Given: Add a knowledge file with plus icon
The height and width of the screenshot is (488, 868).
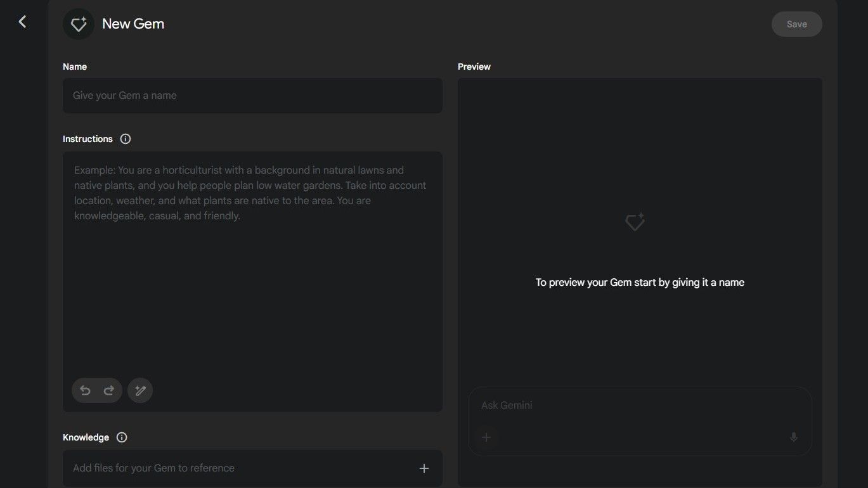Looking at the screenshot, I should click(424, 468).
